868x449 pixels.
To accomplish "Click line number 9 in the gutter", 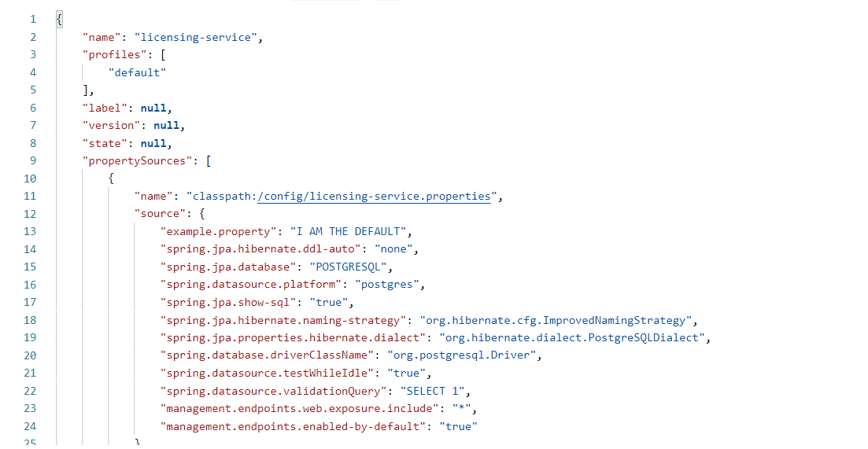I will tap(33, 161).
